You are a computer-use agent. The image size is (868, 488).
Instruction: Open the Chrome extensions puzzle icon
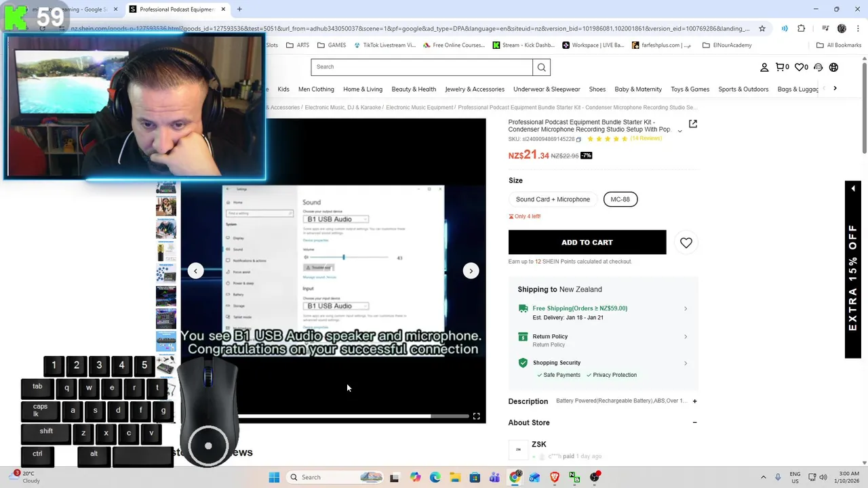[x=801, y=28]
